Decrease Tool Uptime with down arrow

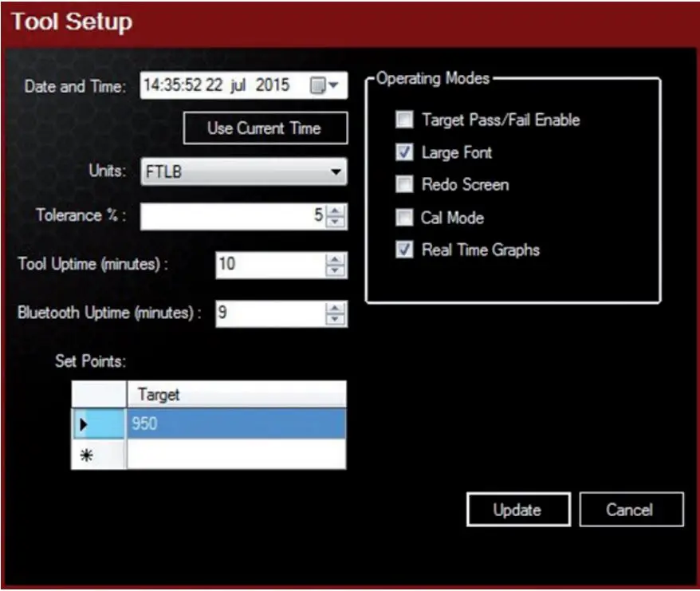[336, 270]
